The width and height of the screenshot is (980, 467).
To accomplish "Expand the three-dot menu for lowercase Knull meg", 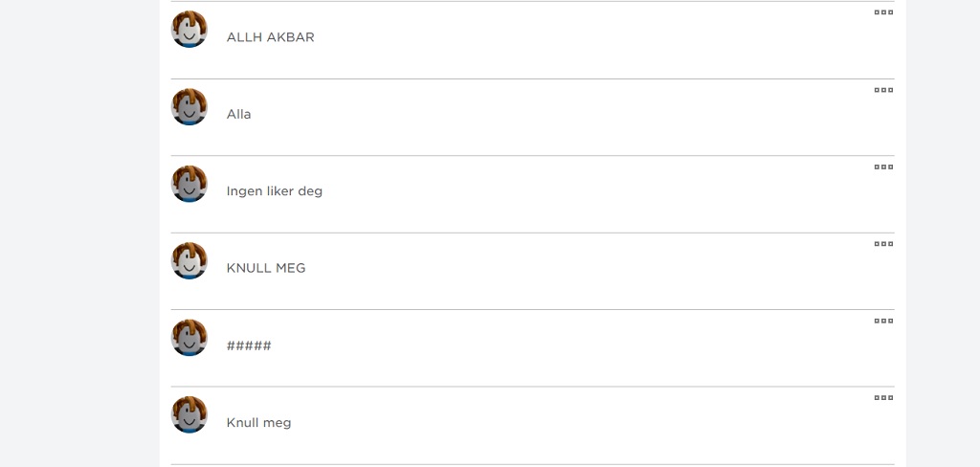I will coord(883,398).
